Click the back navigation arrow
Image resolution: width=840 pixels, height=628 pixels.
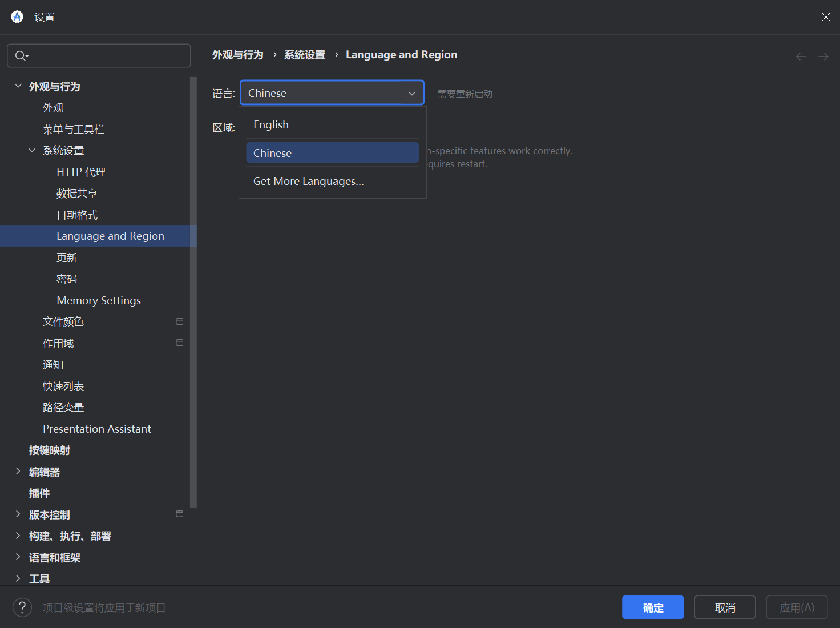tap(801, 56)
